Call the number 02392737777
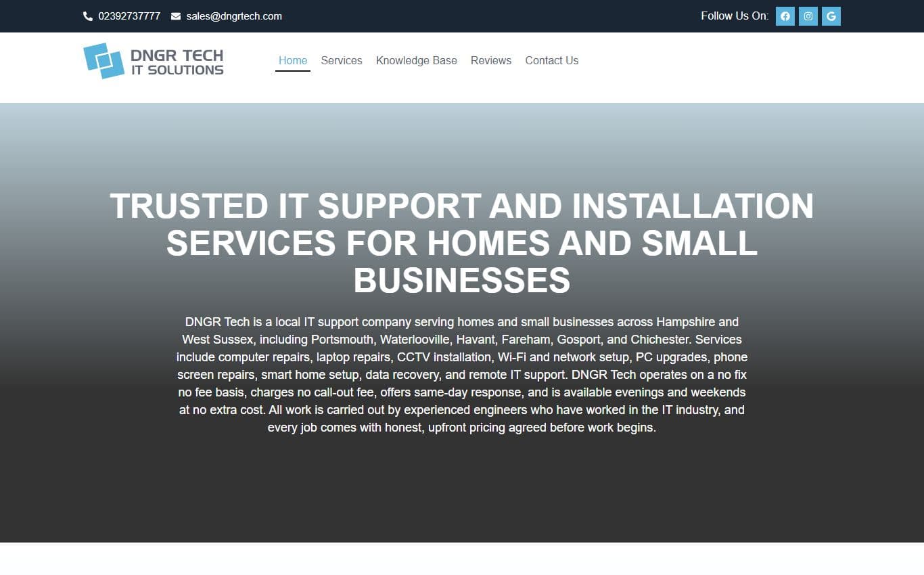This screenshot has width=924, height=575. 129,16
